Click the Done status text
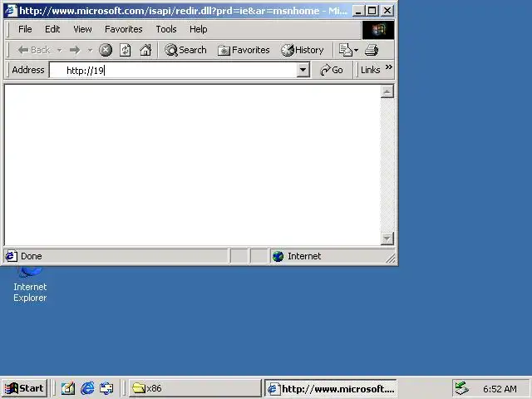Image resolution: width=532 pixels, height=399 pixels. click(x=32, y=256)
